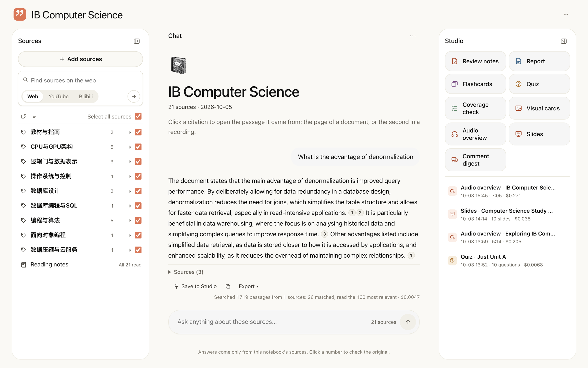588x368 pixels.
Task: Expand the 数据库编程与SQL group arrow
Action: tap(130, 206)
